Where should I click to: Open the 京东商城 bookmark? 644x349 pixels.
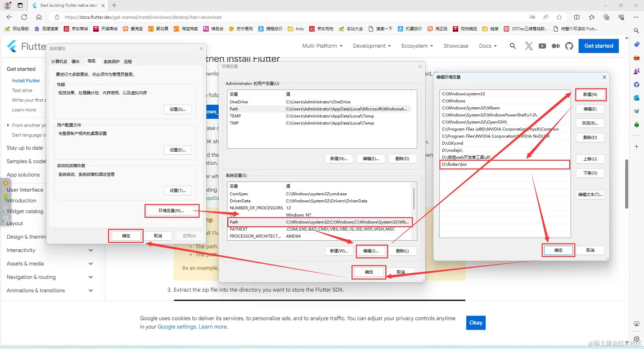[x=76, y=29]
